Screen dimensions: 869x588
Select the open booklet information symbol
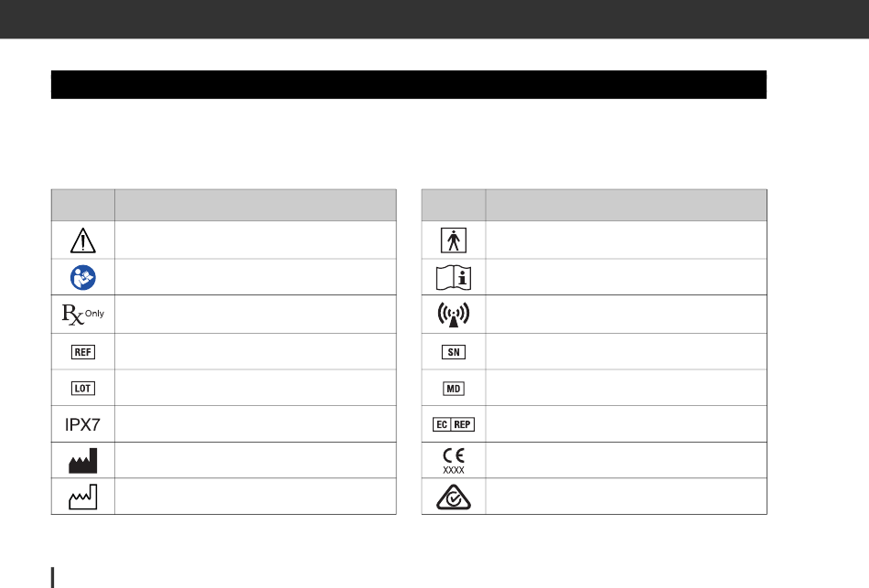click(454, 278)
